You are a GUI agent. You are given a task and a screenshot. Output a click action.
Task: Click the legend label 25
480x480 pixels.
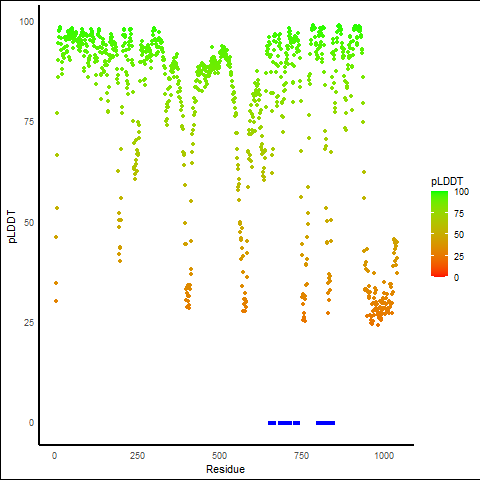pyautogui.click(x=459, y=256)
